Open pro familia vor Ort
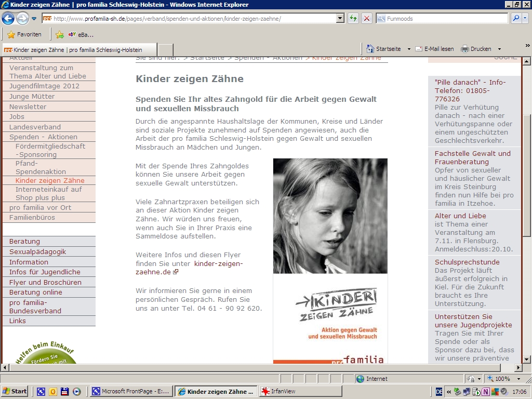Image resolution: width=532 pixels, height=399 pixels. click(40, 208)
